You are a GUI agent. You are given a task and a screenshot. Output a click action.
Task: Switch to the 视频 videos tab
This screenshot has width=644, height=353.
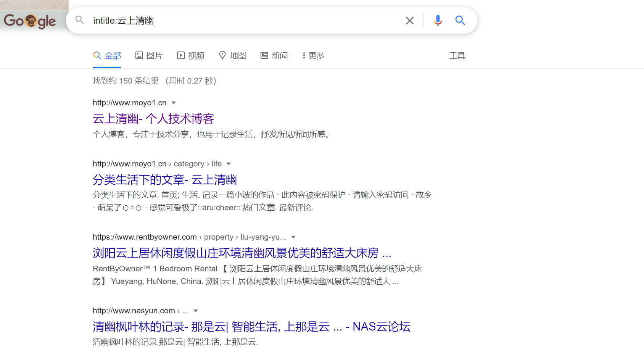pos(191,56)
